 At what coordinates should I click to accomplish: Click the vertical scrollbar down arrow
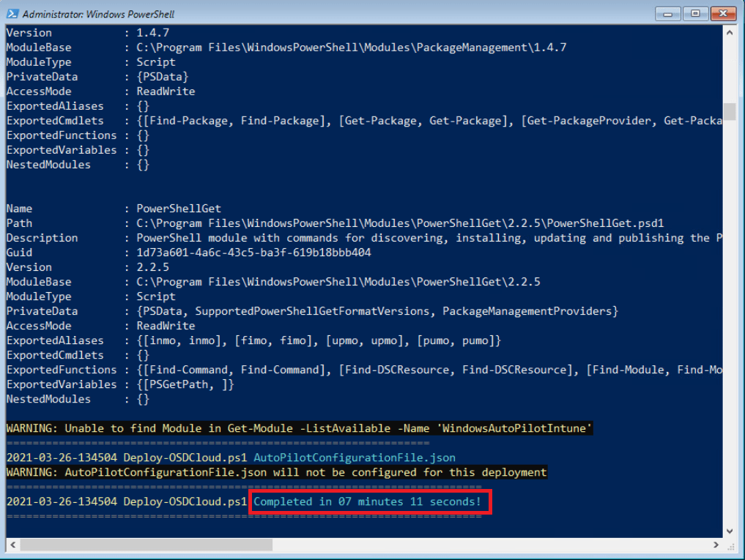pos(730,531)
